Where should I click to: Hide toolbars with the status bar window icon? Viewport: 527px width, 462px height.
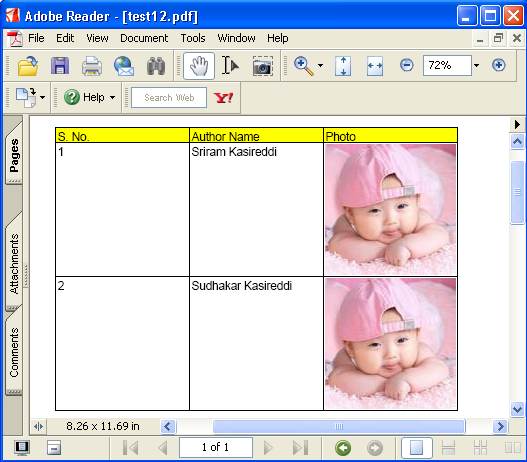pyautogui.click(x=54, y=448)
